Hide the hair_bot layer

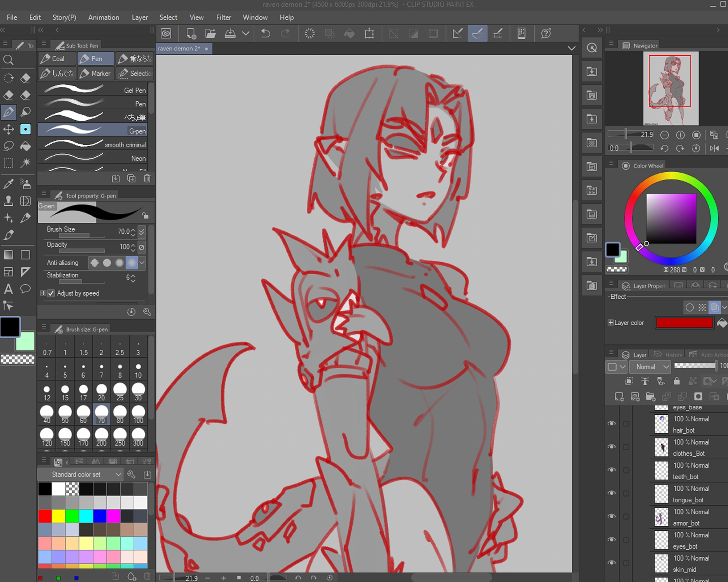pyautogui.click(x=612, y=424)
